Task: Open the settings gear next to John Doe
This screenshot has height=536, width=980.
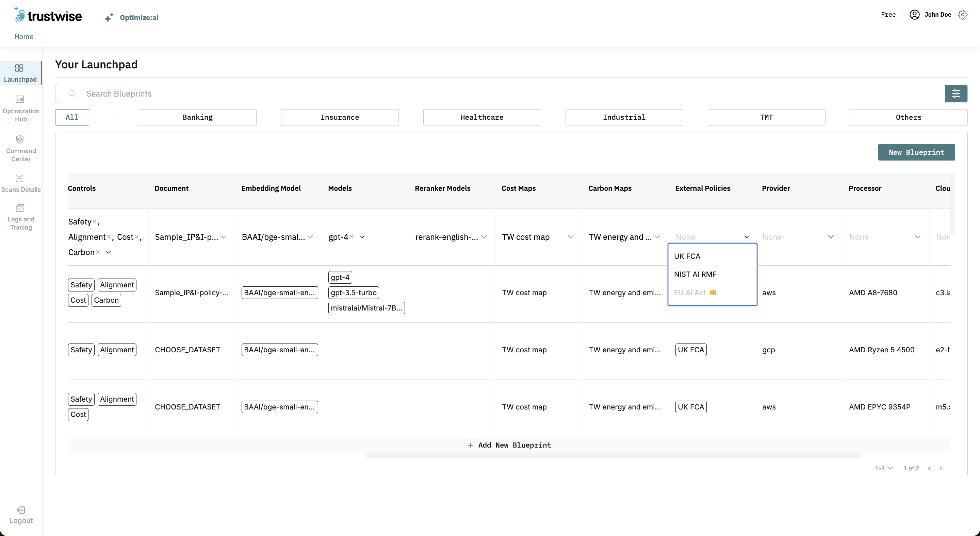Action: click(x=963, y=14)
